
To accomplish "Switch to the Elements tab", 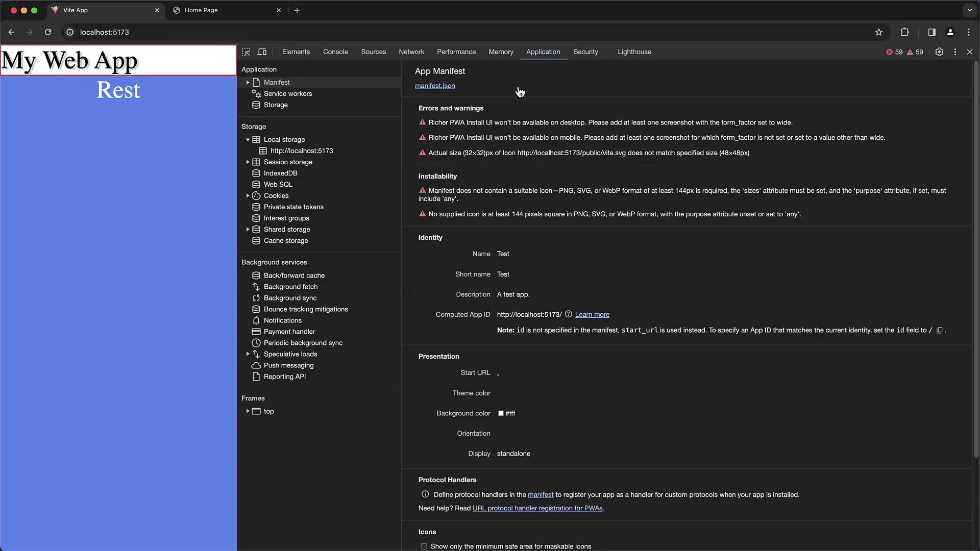I will click(x=296, y=52).
